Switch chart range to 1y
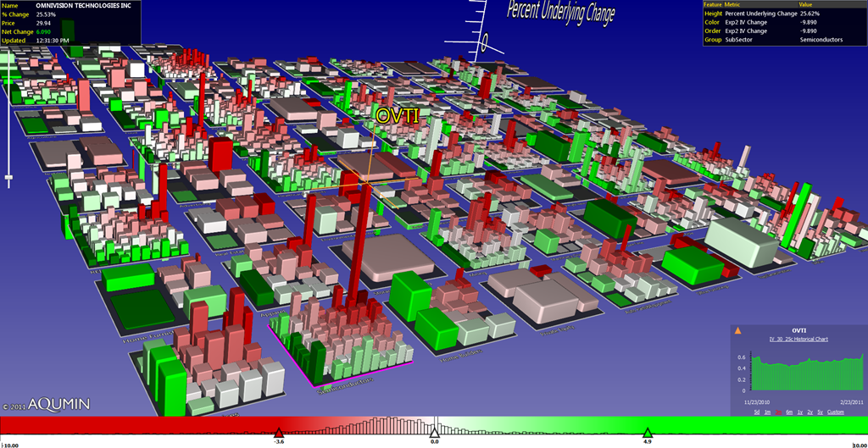This screenshot has width=868, height=448. point(800,412)
